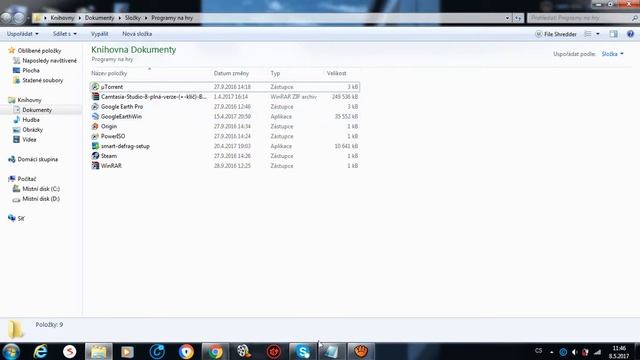Open the media player taskbar icon
640x360 pixels.
(x=127, y=351)
